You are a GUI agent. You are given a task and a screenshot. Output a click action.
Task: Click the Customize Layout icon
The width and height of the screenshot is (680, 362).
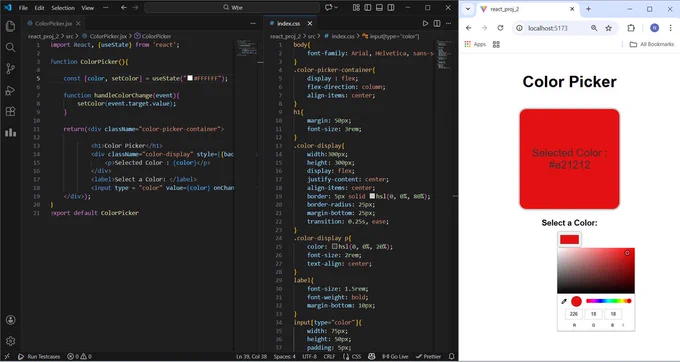(356, 7)
